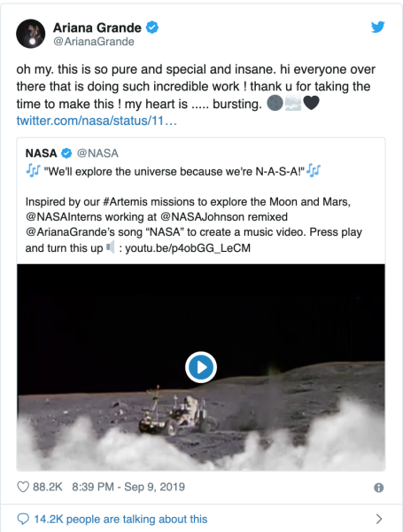Click Ariana Grande's blue verified badge
403x532 pixels.
tap(151, 27)
